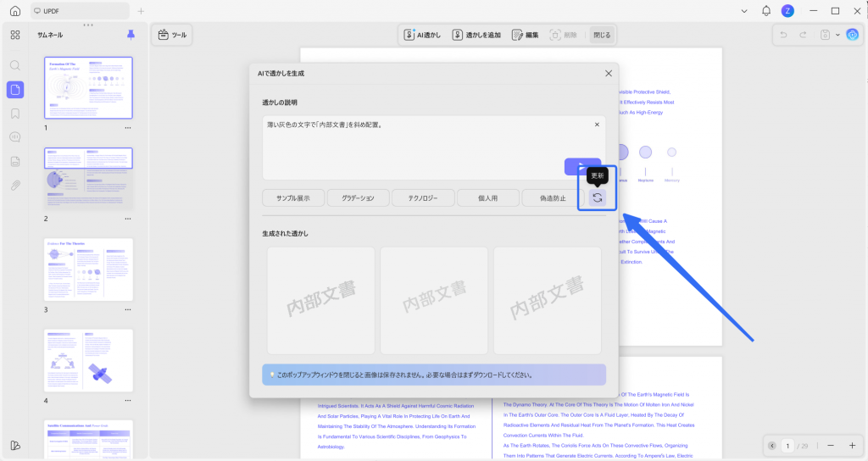Go to the home screen icon
The height and width of the screenshot is (461, 868).
15,10
